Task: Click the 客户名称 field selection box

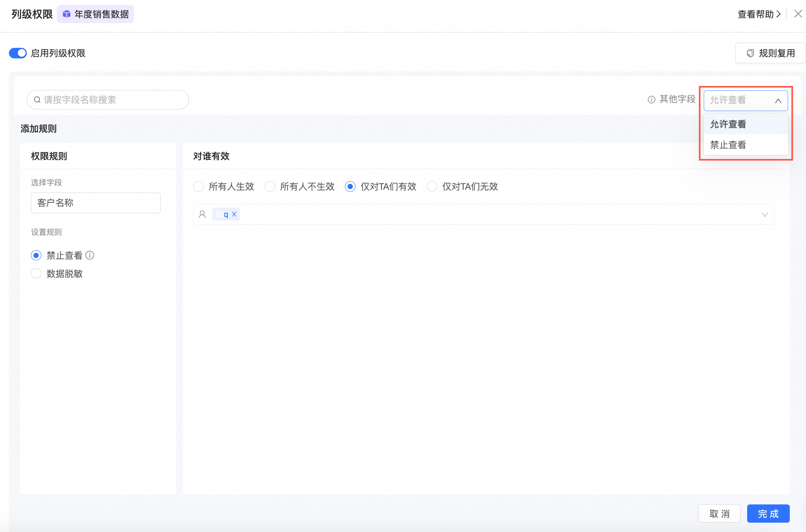Action: [x=96, y=203]
